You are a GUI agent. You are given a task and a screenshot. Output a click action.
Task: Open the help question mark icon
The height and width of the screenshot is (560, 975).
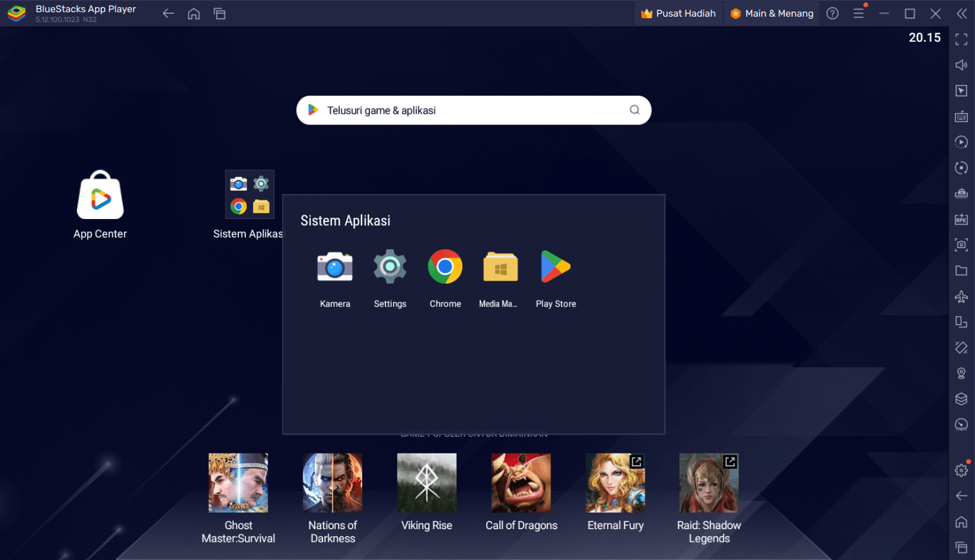[x=832, y=13]
